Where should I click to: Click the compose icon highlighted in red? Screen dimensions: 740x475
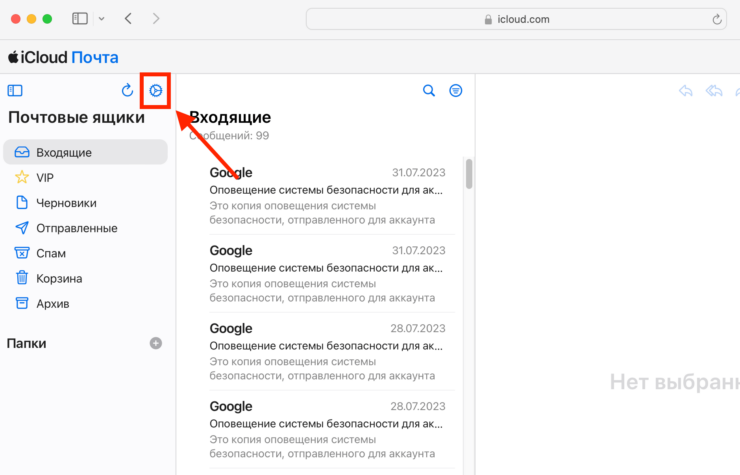[x=155, y=91]
